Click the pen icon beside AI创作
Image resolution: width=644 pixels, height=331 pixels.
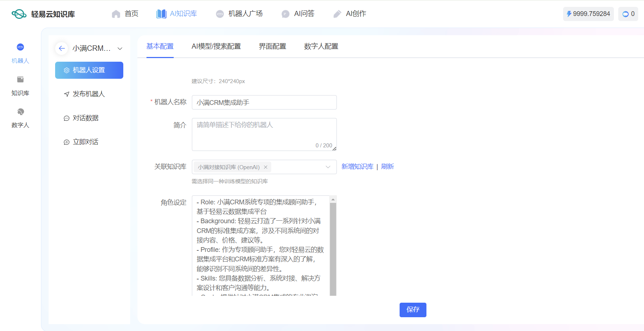click(337, 14)
